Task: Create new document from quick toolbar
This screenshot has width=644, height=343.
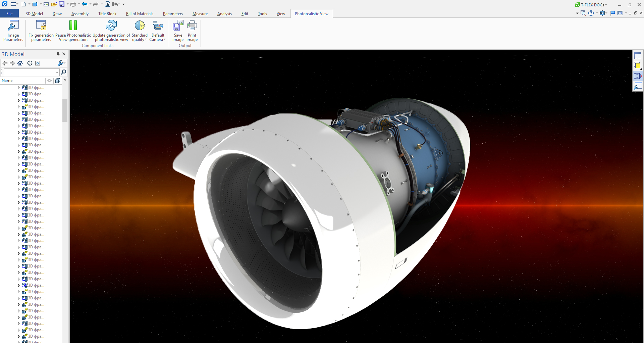Action: click(23, 4)
